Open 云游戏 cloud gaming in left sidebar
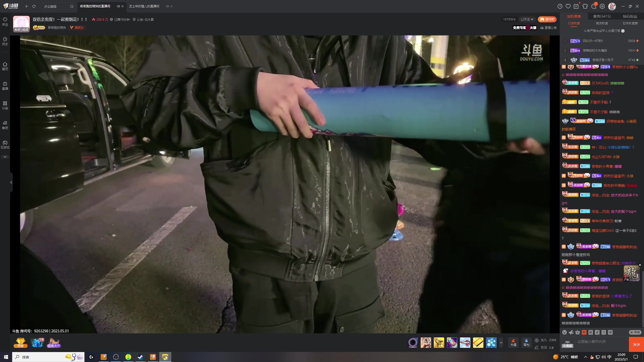Screen dimensions: 644x362 [5, 144]
